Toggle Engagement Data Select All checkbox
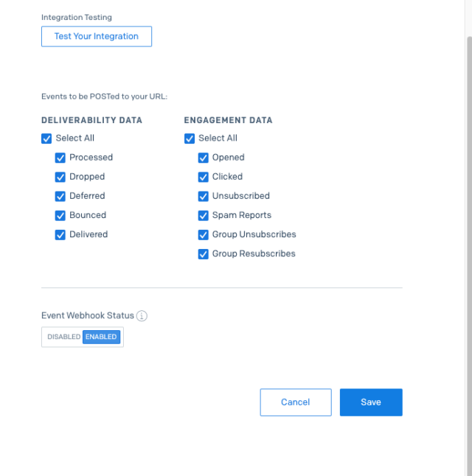 click(x=190, y=139)
